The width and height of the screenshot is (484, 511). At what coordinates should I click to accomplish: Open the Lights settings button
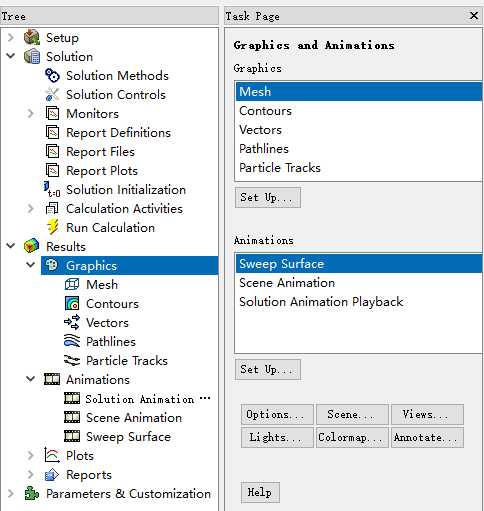pyautogui.click(x=277, y=437)
